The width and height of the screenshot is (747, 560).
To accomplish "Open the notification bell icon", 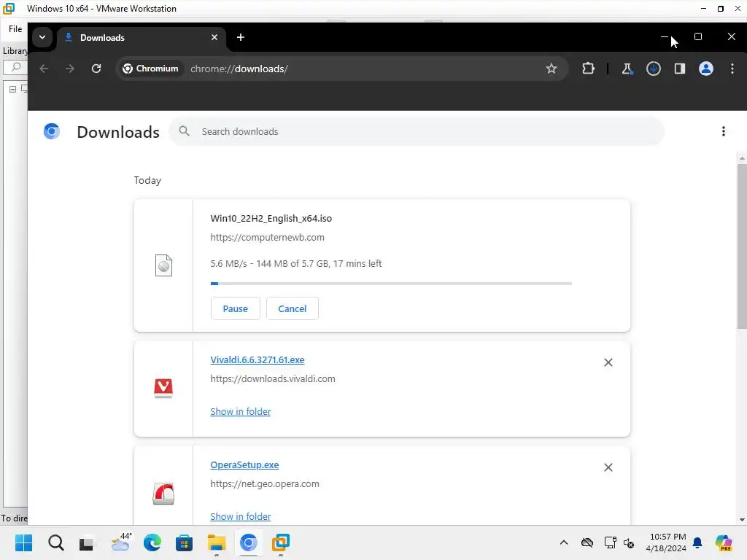I will (x=697, y=542).
